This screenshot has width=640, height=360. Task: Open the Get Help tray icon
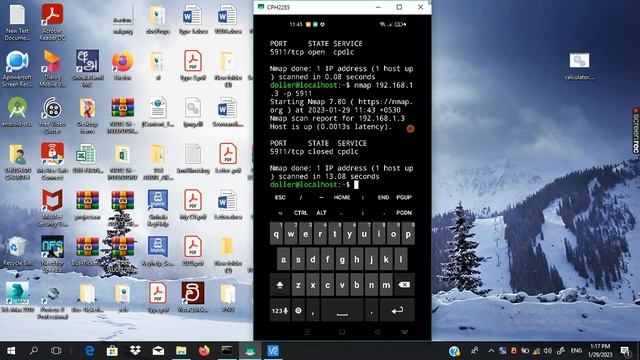[454, 351]
